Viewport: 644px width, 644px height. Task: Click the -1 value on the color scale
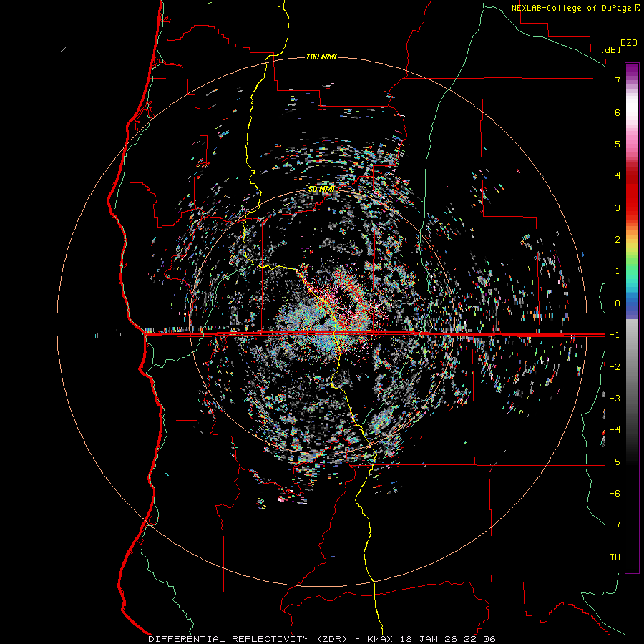coord(615,335)
